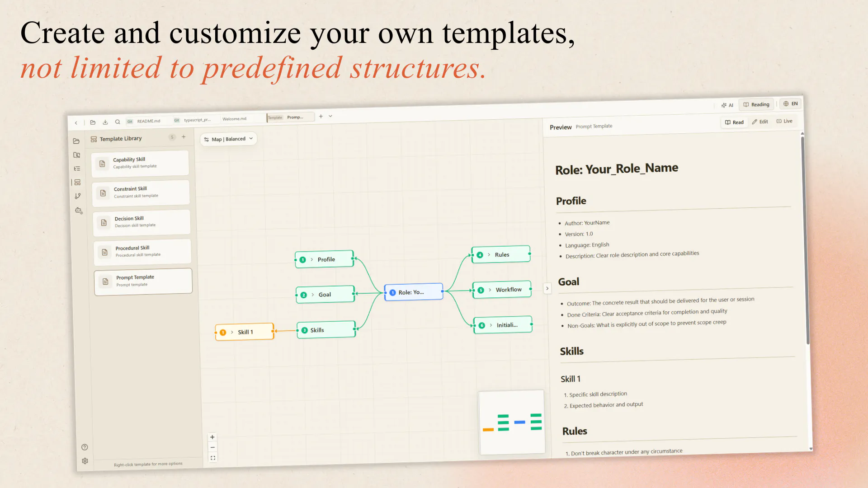Image resolution: width=868 pixels, height=488 pixels.
Task: Open the Decision Skill template
Action: pyautogui.click(x=142, y=222)
